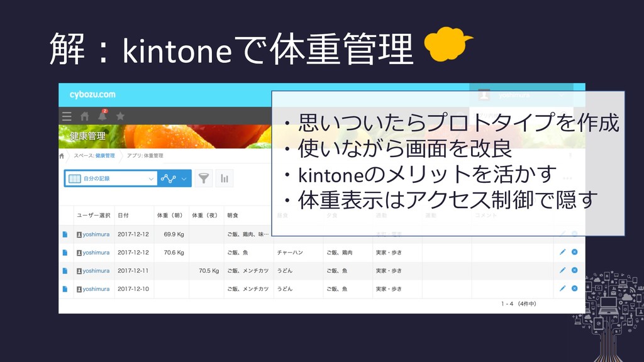The height and width of the screenshot is (362, 644).
Task: Click the 体重（夜） column header
Action: [206, 215]
